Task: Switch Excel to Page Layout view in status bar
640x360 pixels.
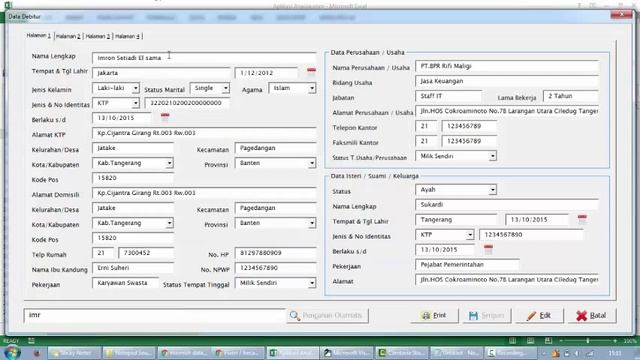Action: click(x=530, y=341)
